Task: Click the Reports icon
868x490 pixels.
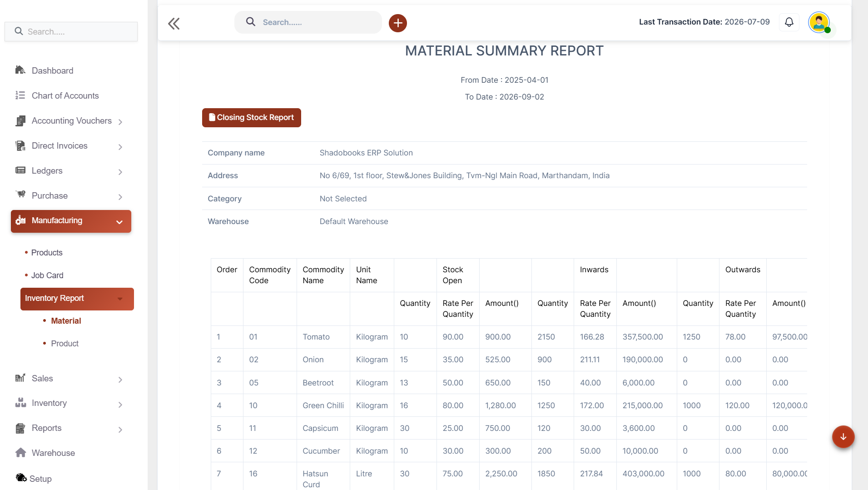Action: (x=20, y=428)
